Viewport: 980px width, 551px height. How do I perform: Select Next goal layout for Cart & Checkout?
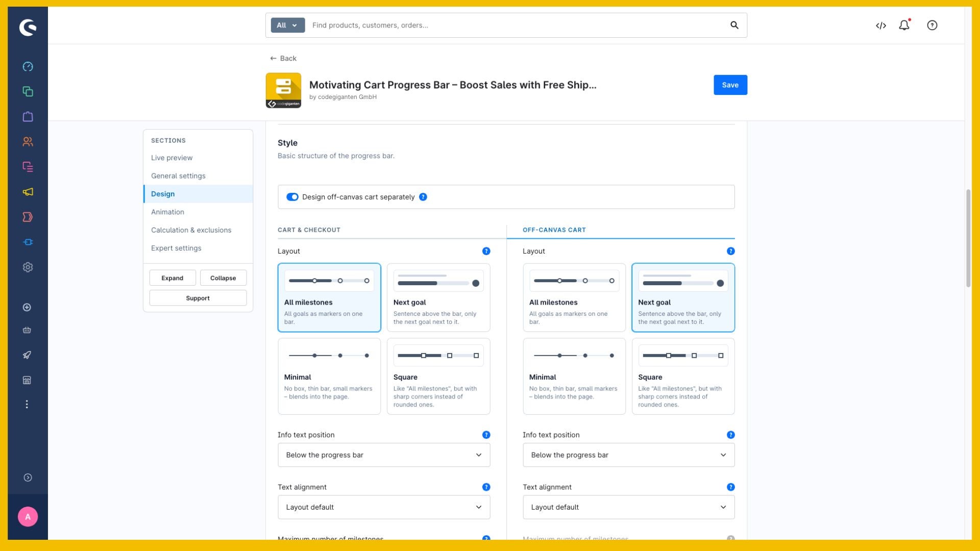point(438,297)
